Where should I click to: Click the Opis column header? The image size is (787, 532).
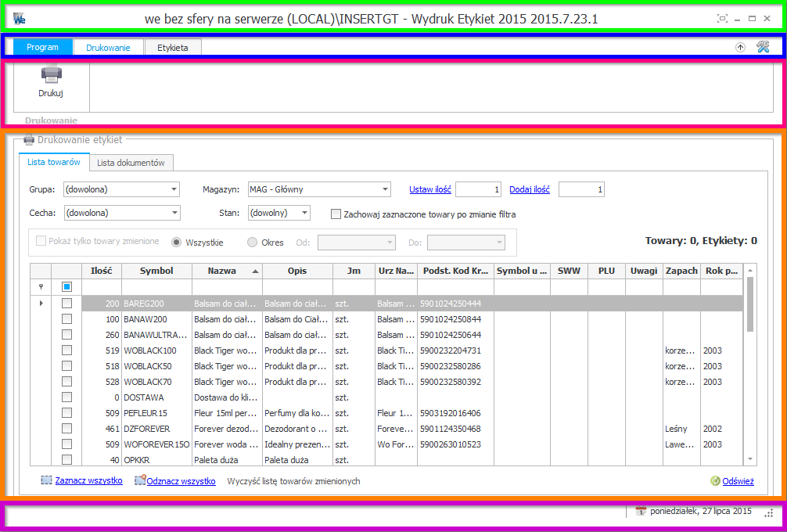pos(297,271)
